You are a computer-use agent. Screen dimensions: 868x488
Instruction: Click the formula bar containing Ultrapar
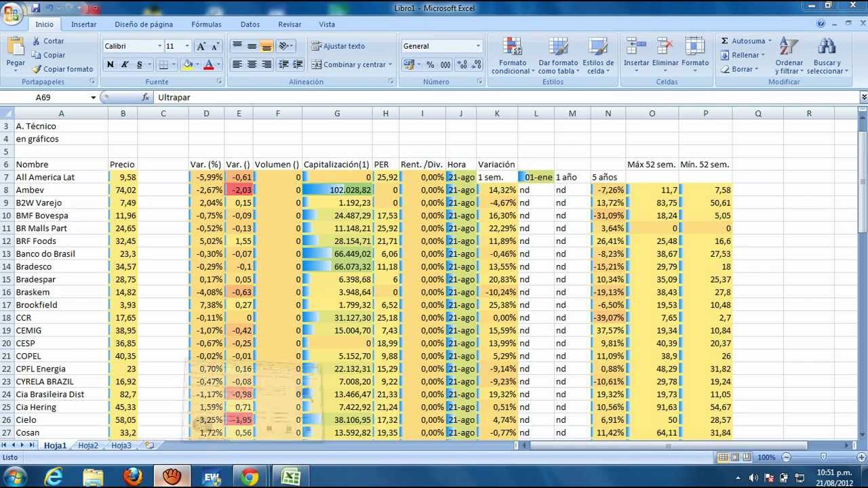507,97
